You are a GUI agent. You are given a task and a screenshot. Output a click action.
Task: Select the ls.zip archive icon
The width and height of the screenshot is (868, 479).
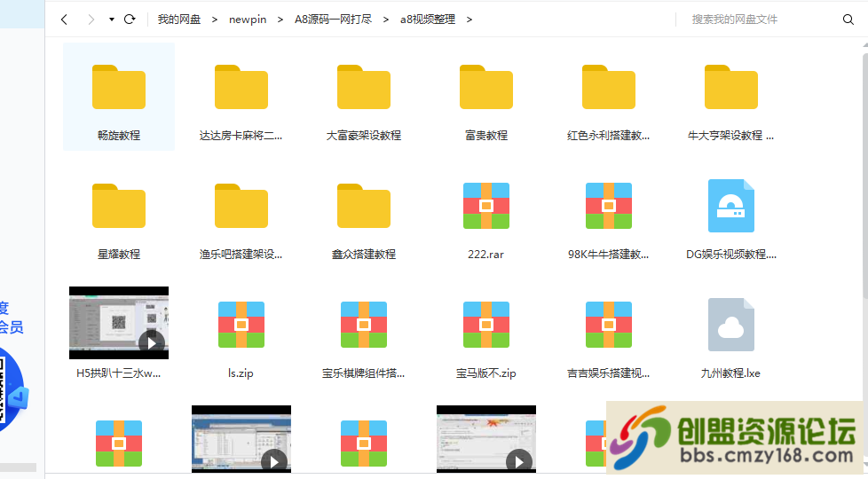click(x=241, y=325)
